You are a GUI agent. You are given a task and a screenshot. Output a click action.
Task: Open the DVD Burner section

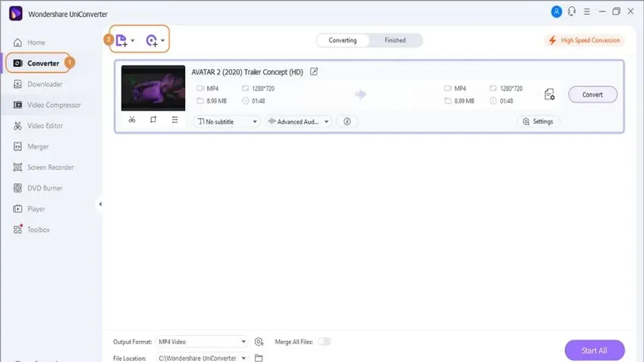(x=38, y=188)
